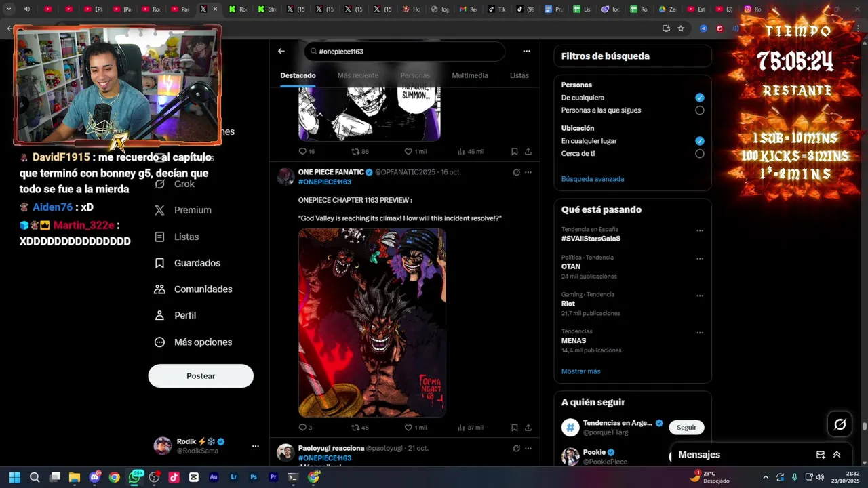Open options for the #SVAllStarsGala8 trend
This screenshot has height=488, width=868.
point(700,230)
